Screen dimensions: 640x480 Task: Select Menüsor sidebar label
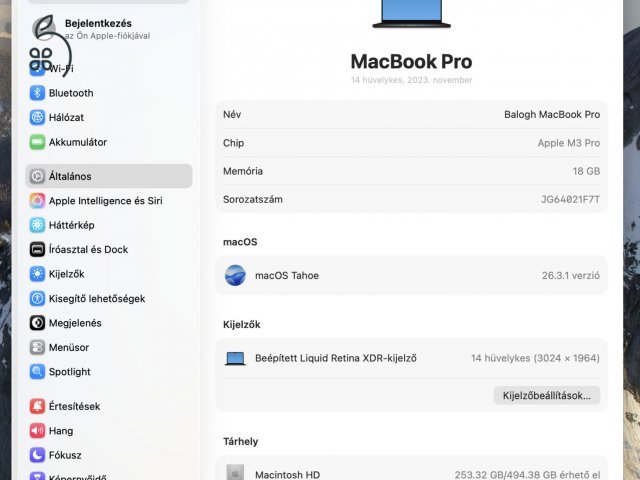click(69, 347)
